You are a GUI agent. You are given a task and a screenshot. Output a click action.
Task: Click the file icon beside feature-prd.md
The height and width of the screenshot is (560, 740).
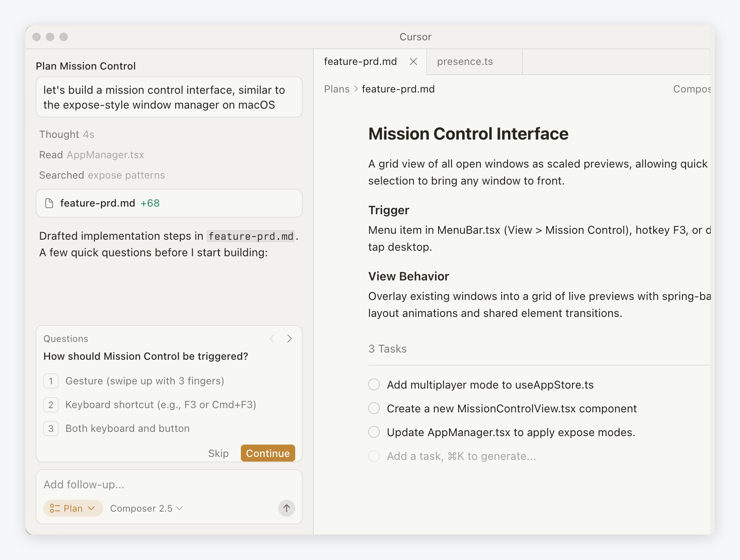point(49,203)
